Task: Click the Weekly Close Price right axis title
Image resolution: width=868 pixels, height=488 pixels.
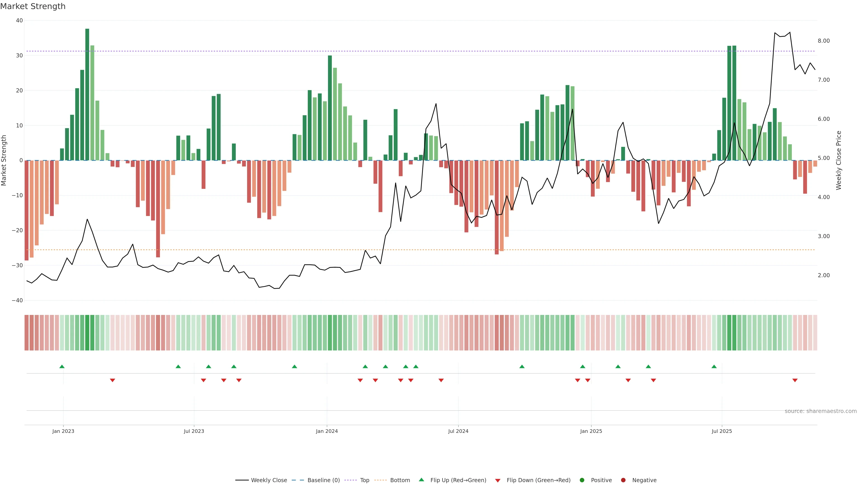Action: (839, 160)
